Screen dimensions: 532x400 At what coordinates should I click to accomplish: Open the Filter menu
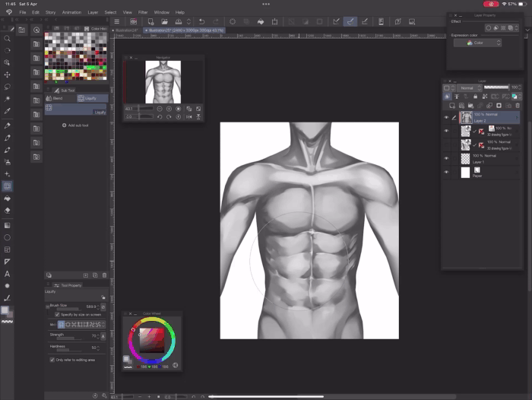coord(143,12)
